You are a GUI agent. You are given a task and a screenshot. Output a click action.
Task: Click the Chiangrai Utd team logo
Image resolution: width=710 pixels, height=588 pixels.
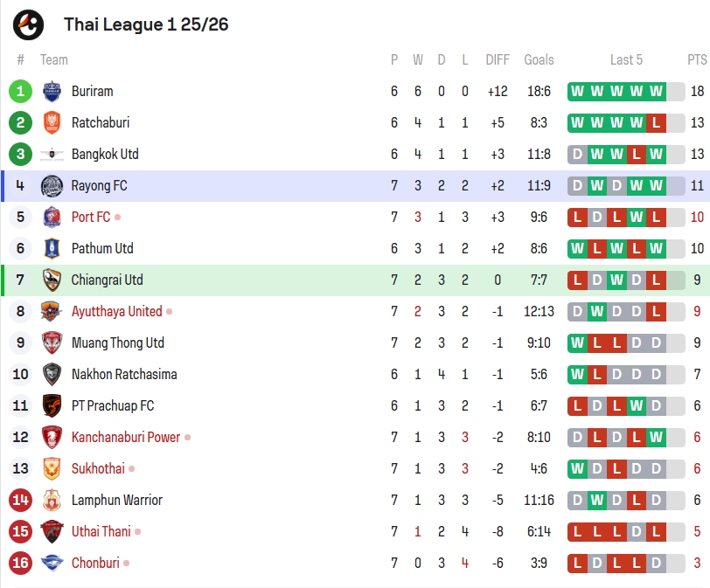point(52,280)
